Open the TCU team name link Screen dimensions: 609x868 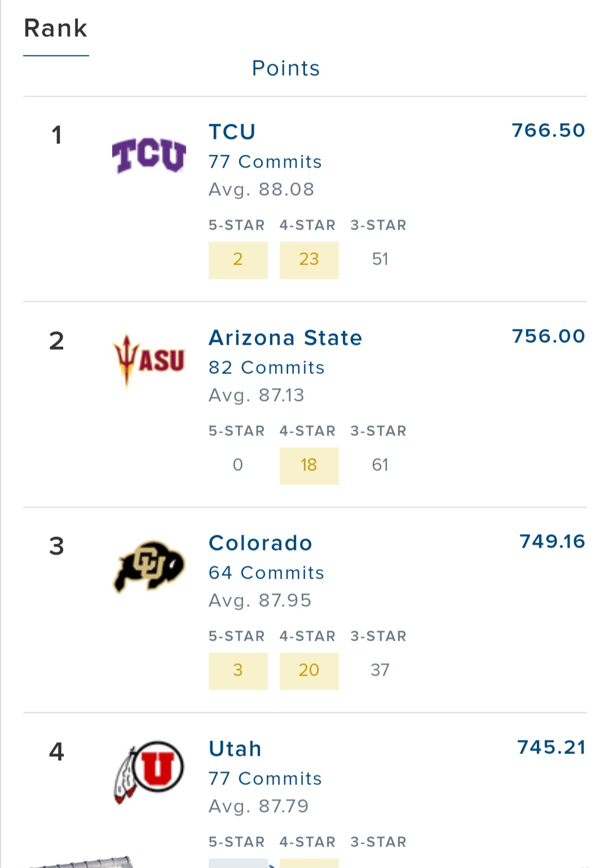pyautogui.click(x=232, y=132)
